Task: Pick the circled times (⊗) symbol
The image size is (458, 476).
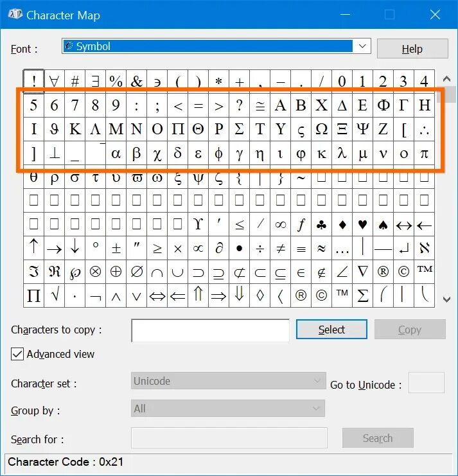Action: click(95, 272)
